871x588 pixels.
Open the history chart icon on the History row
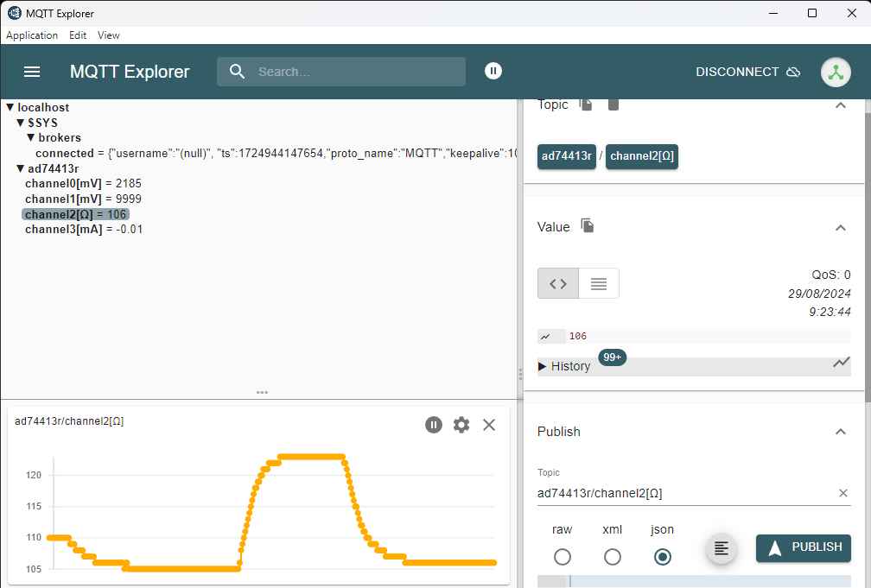tap(841, 363)
